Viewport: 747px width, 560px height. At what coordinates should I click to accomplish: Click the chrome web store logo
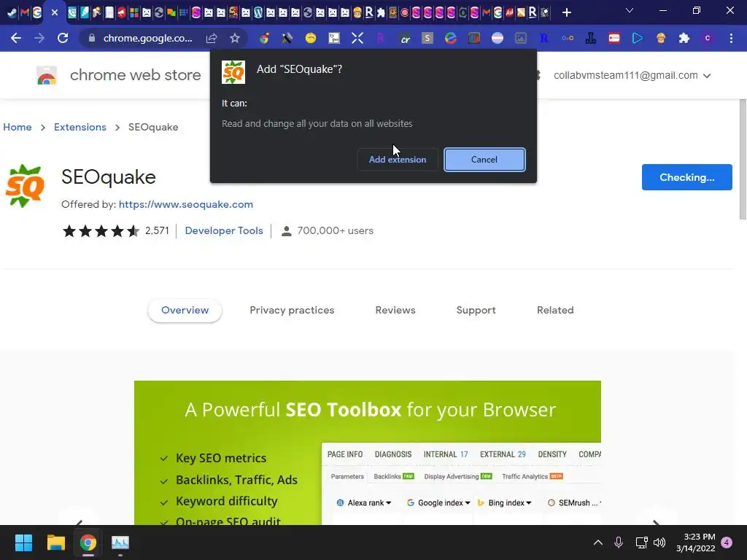point(47,75)
